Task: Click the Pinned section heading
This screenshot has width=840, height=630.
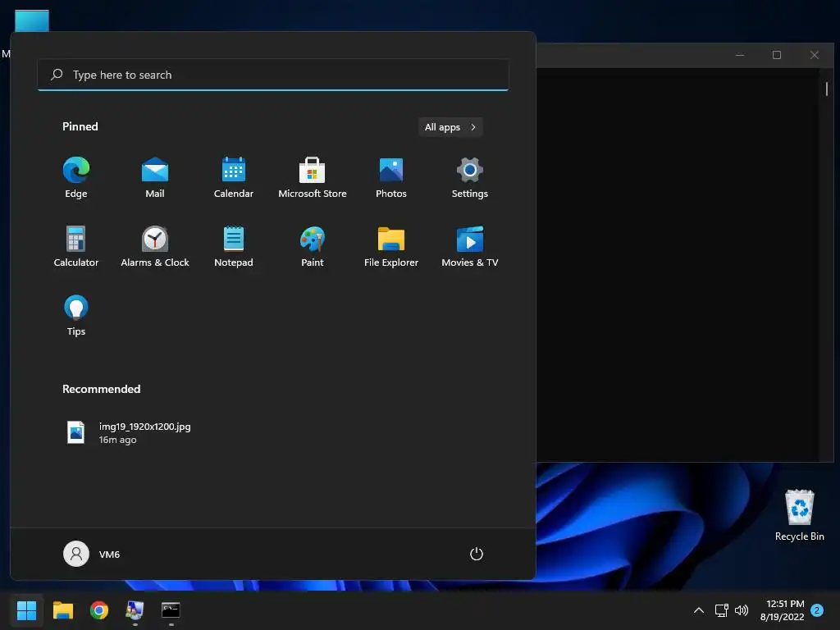Action: [80, 126]
